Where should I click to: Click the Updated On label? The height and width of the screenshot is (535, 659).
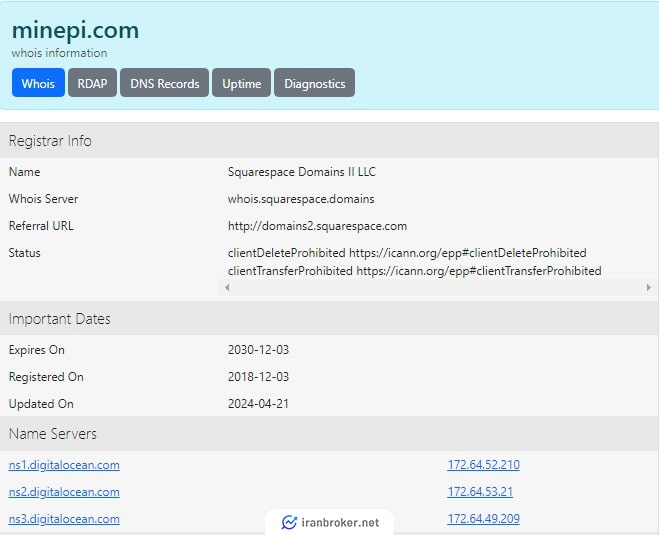click(x=41, y=403)
